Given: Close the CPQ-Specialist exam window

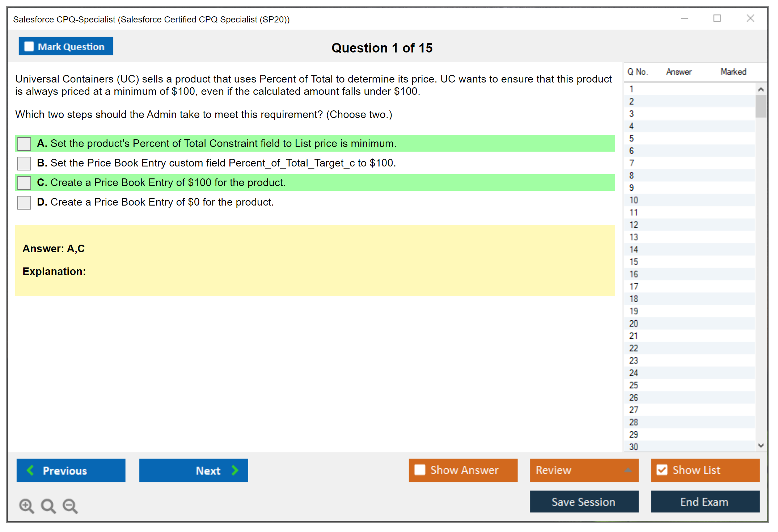Looking at the screenshot, I should coord(750,18).
